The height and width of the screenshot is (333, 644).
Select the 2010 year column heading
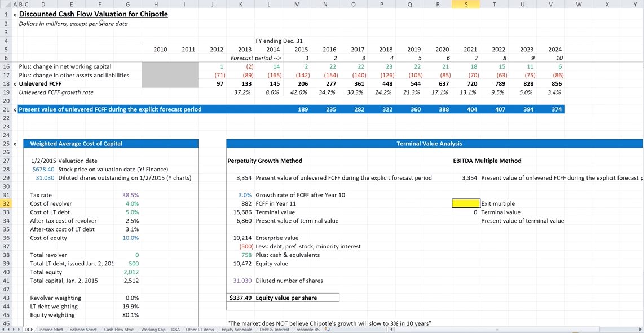tap(160, 49)
